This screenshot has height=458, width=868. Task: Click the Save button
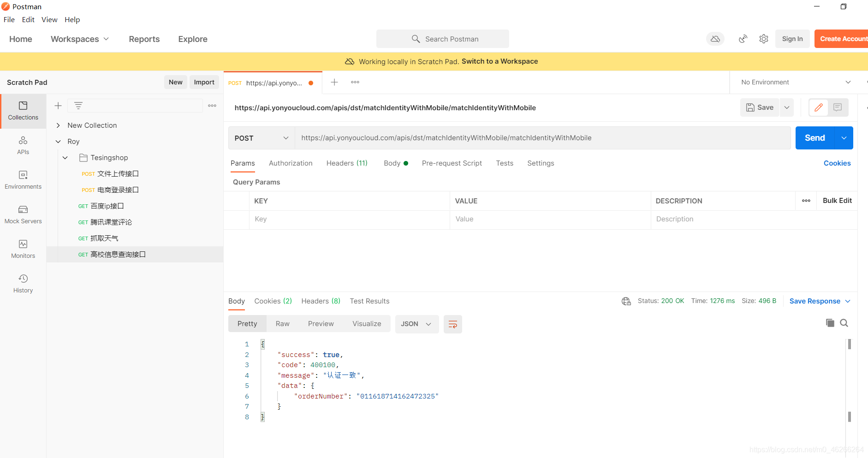(x=760, y=107)
